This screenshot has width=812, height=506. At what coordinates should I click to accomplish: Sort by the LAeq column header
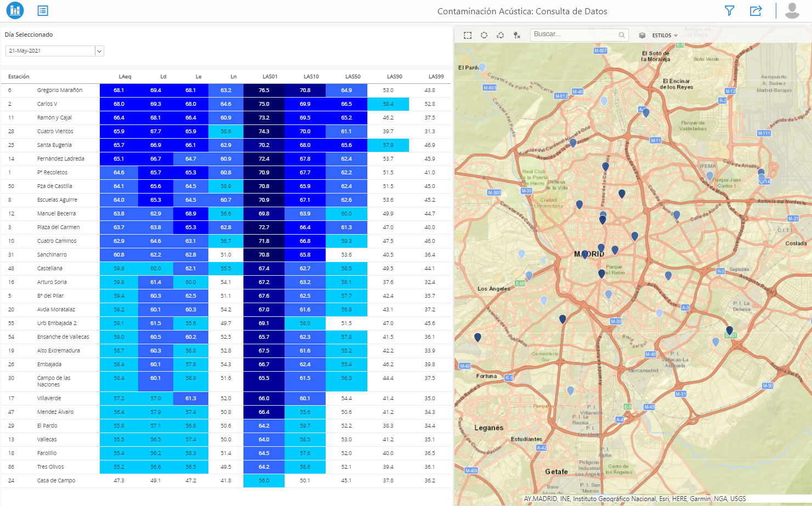[124, 77]
